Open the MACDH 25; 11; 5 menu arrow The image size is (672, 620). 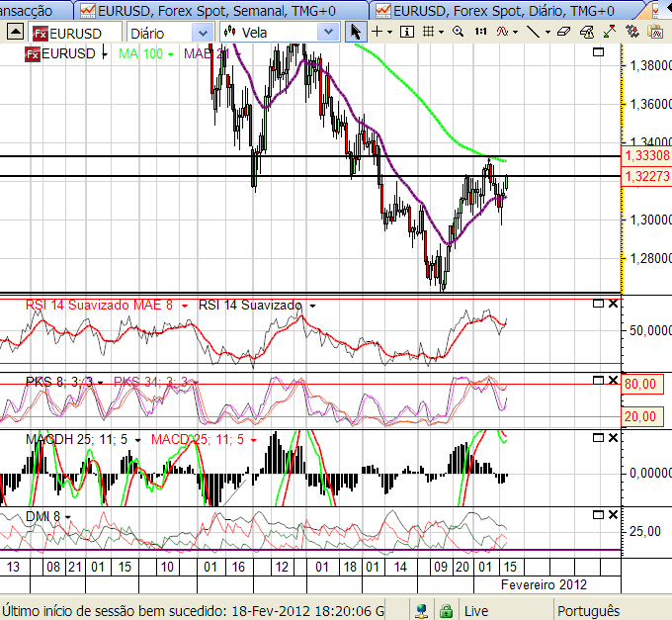tap(137, 440)
